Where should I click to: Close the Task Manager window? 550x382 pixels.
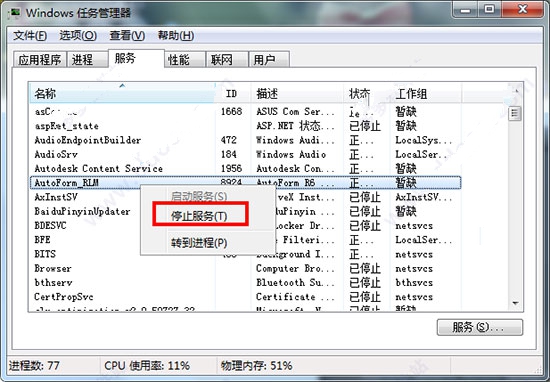click(522, 9)
